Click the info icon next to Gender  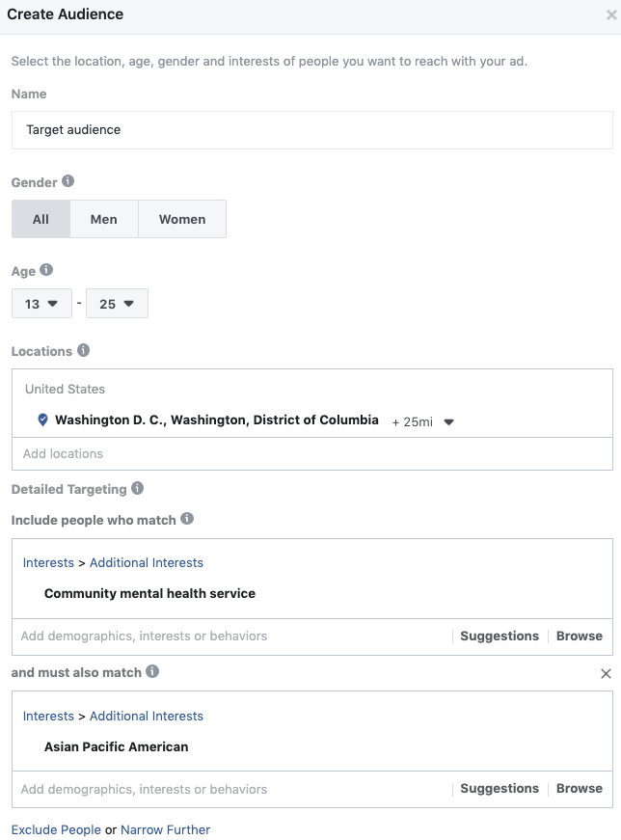coord(67,181)
